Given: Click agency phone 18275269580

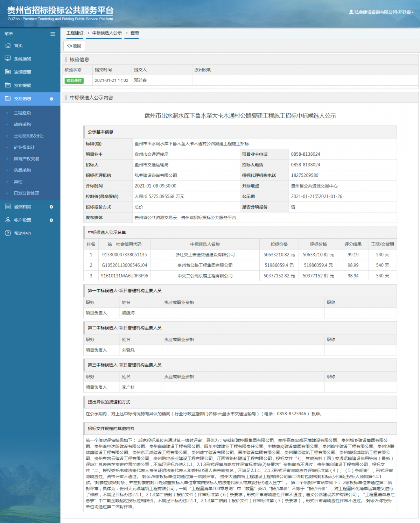Looking at the screenshot, I should [x=304, y=175].
